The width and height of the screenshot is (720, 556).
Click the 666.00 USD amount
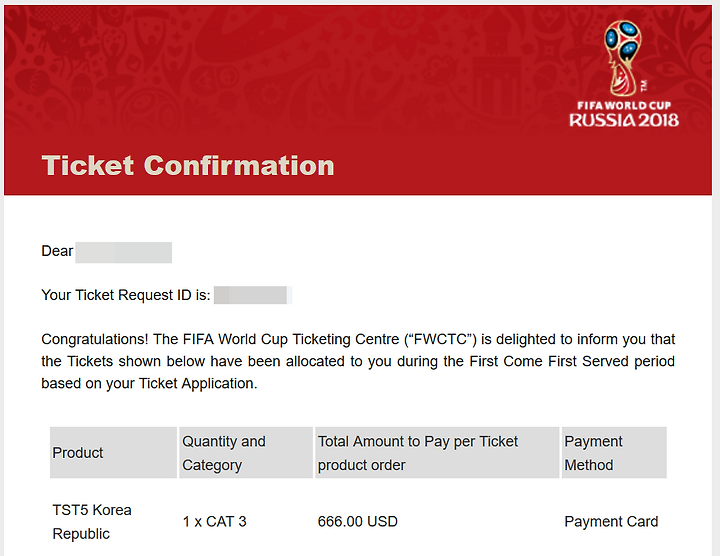(x=357, y=522)
